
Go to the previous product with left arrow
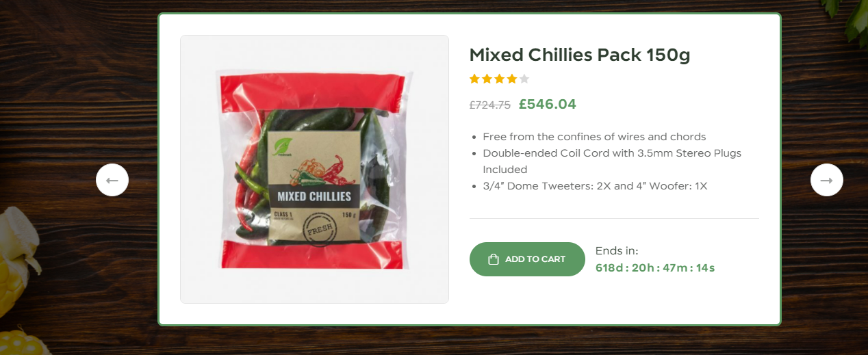point(112,181)
